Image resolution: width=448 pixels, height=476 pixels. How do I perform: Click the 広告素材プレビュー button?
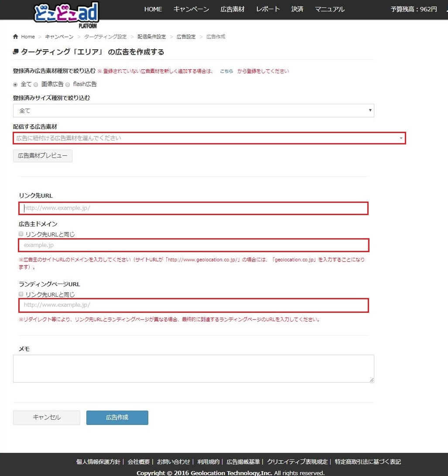(42, 156)
